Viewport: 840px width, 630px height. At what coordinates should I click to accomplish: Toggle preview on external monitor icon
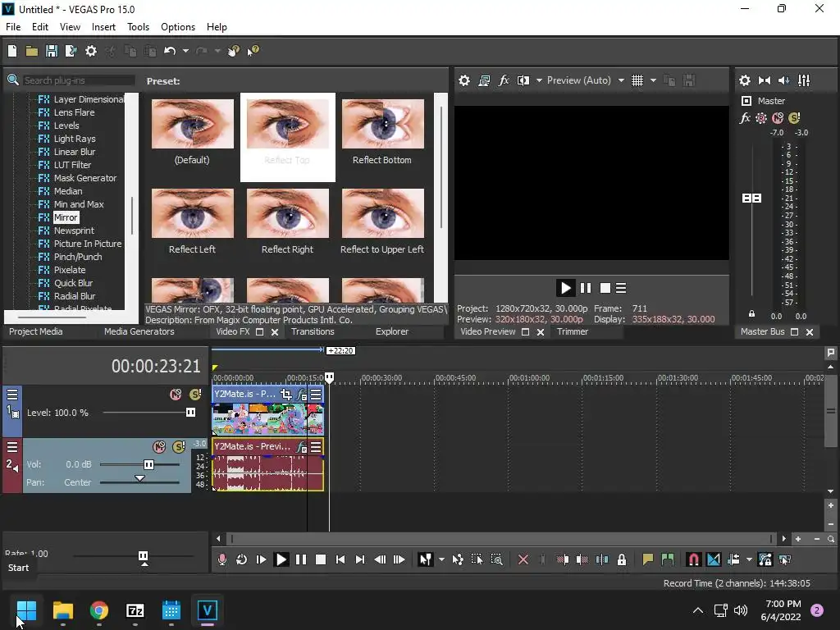[x=484, y=80]
